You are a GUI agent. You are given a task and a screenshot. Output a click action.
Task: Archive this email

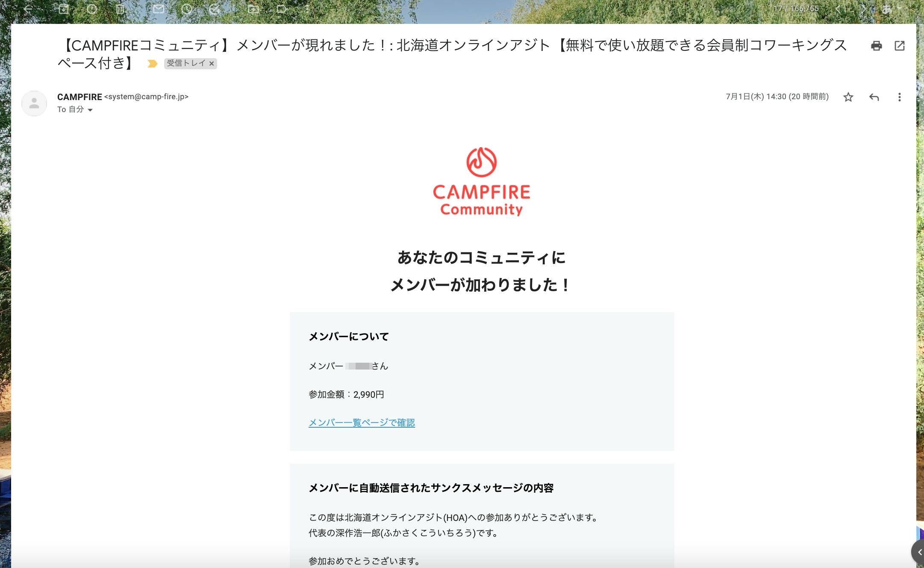pos(64,9)
